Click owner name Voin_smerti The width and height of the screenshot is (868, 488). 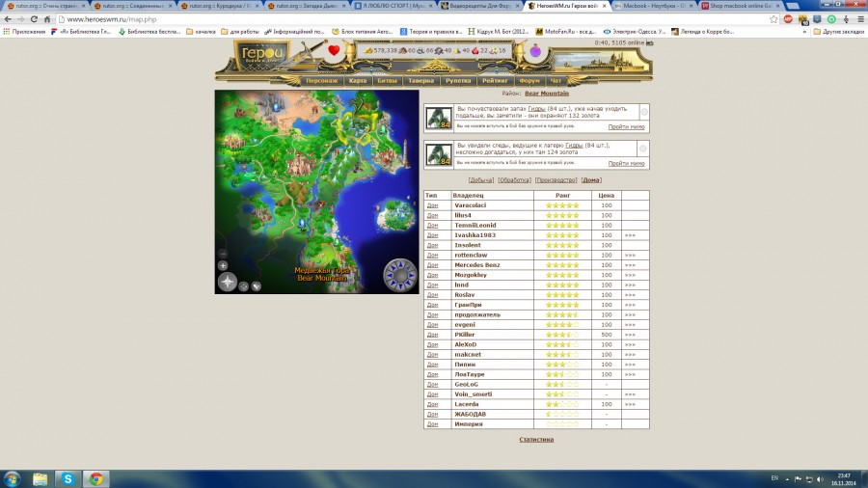click(x=473, y=394)
